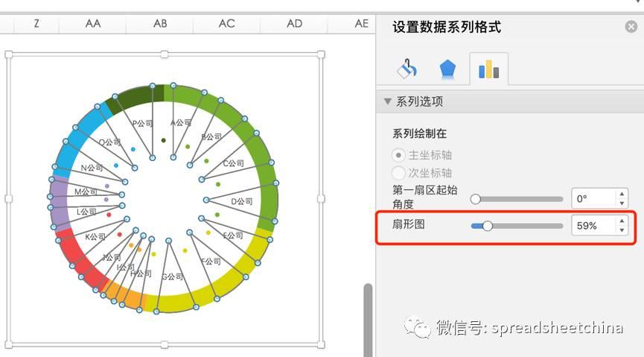
Task: Close the 设置数据系列格式 pane
Action: pyautogui.click(x=631, y=27)
